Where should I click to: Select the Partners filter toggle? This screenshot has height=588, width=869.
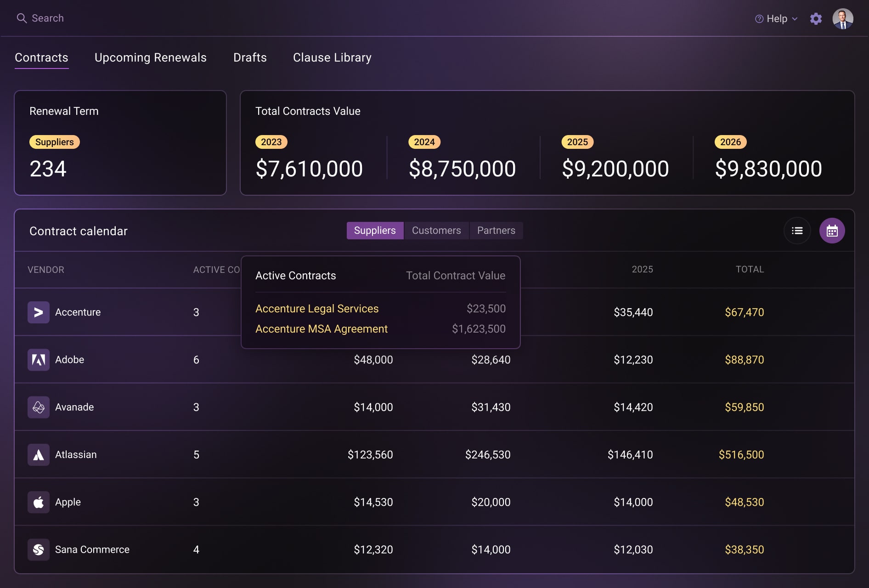pos(496,231)
